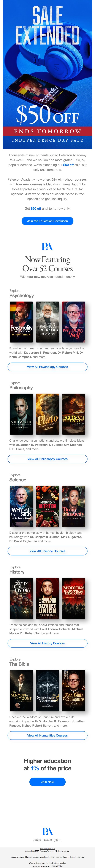
Task: Open the Abnormal Psychology course thumbnail
Action: (x=47, y=322)
